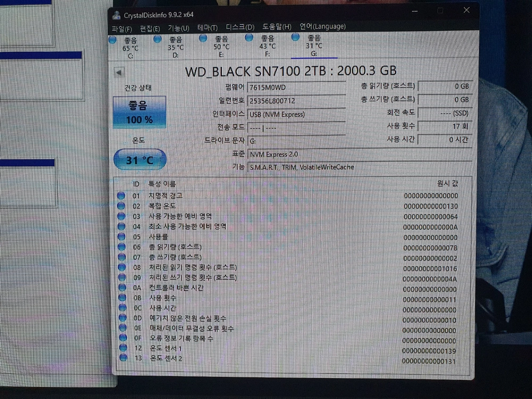Viewport: 532px width, 399px height.
Task: Click the standard field NVM Express 2.0
Action: pos(360,154)
